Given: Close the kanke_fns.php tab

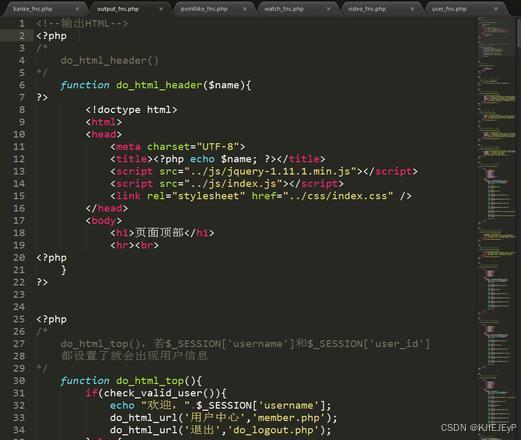Looking at the screenshot, I should tap(77, 9).
